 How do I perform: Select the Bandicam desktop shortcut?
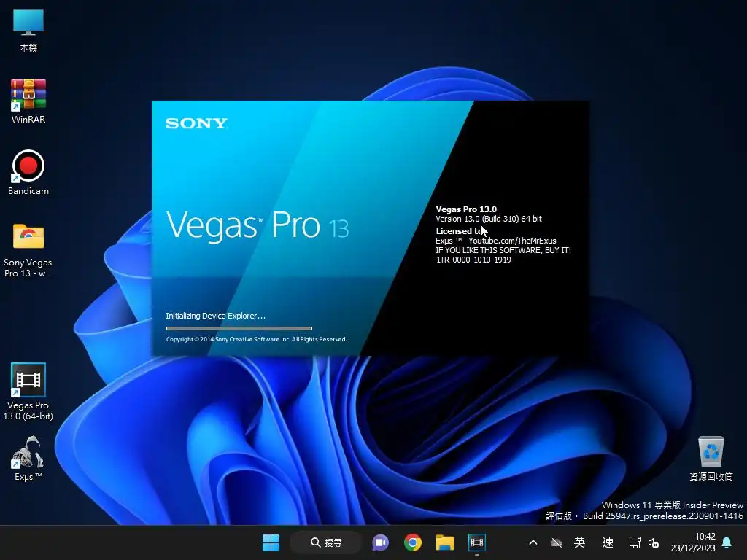(x=28, y=172)
